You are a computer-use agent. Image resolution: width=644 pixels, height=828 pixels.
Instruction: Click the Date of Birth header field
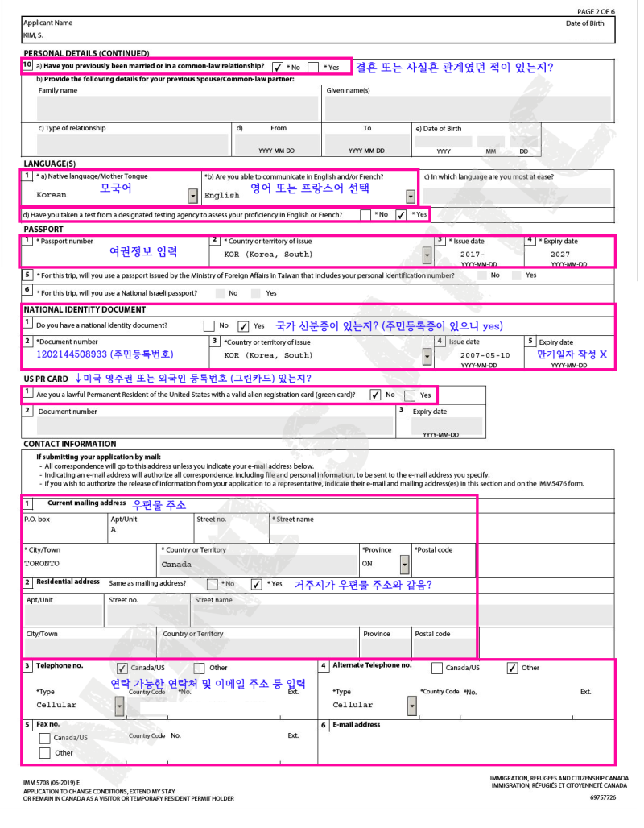pyautogui.click(x=585, y=23)
